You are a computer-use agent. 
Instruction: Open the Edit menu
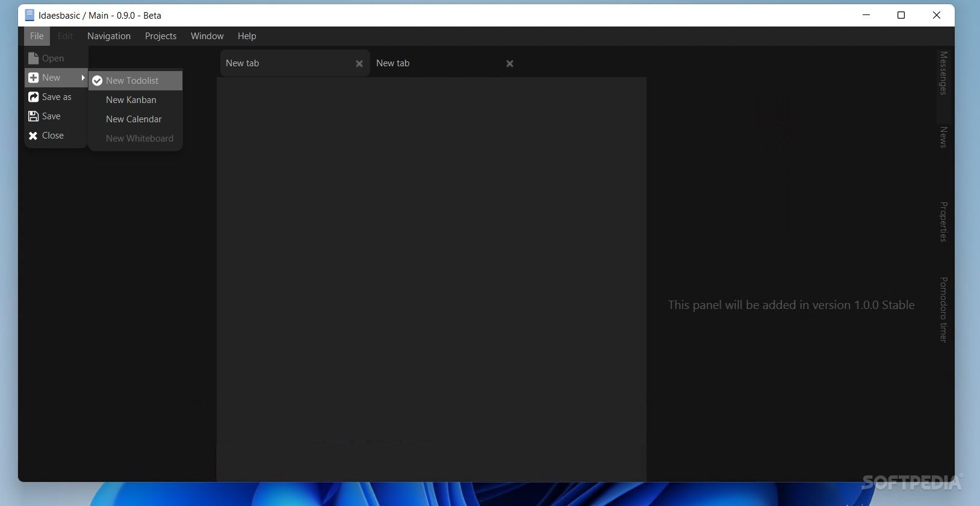coord(65,36)
